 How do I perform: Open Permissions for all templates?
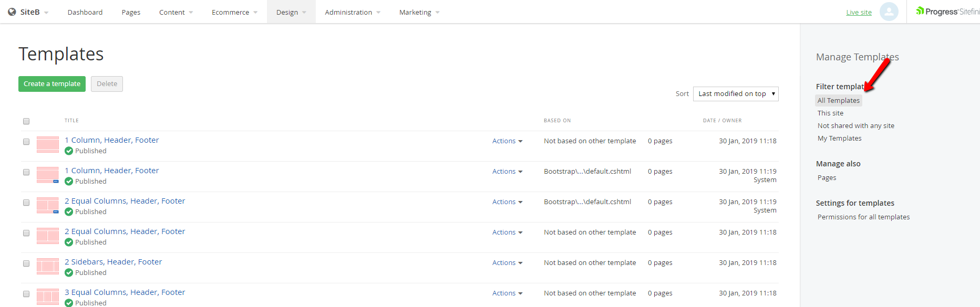863,217
